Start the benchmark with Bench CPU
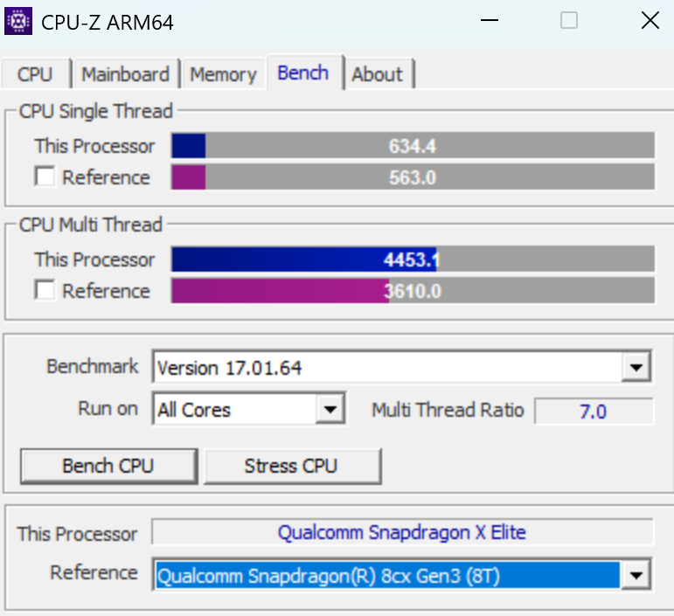Image resolution: width=674 pixels, height=616 pixels. pyautogui.click(x=108, y=466)
